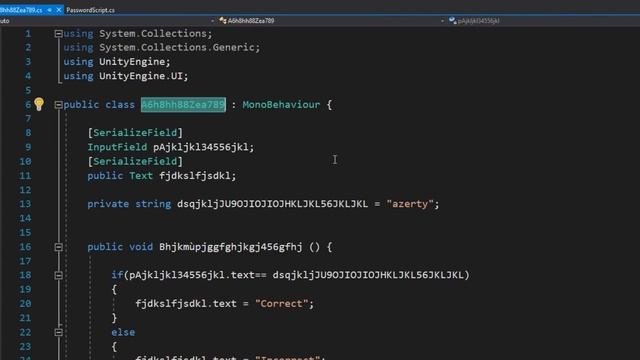Click the "azerty" string literal
640x360 pixels.
tap(409, 204)
